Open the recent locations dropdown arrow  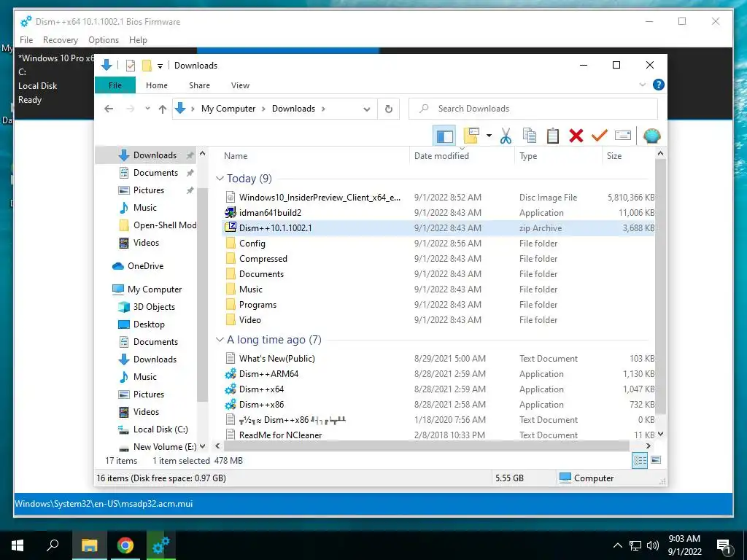pyautogui.click(x=147, y=109)
